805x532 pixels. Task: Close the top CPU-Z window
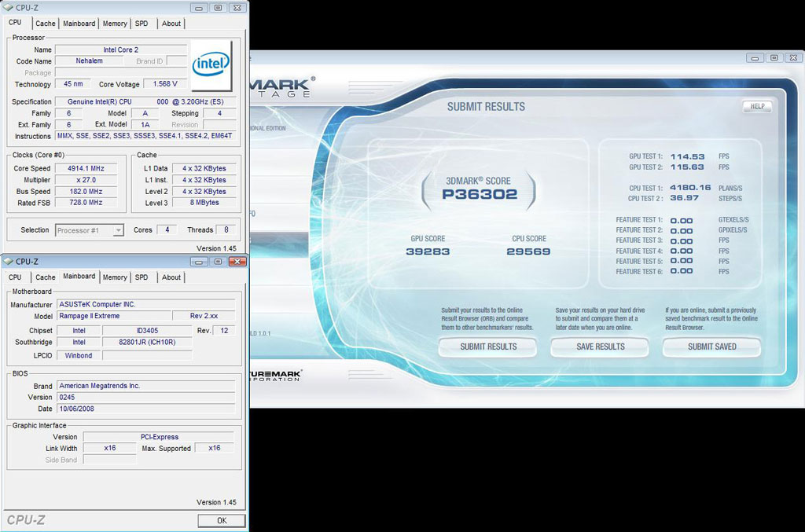(237, 8)
